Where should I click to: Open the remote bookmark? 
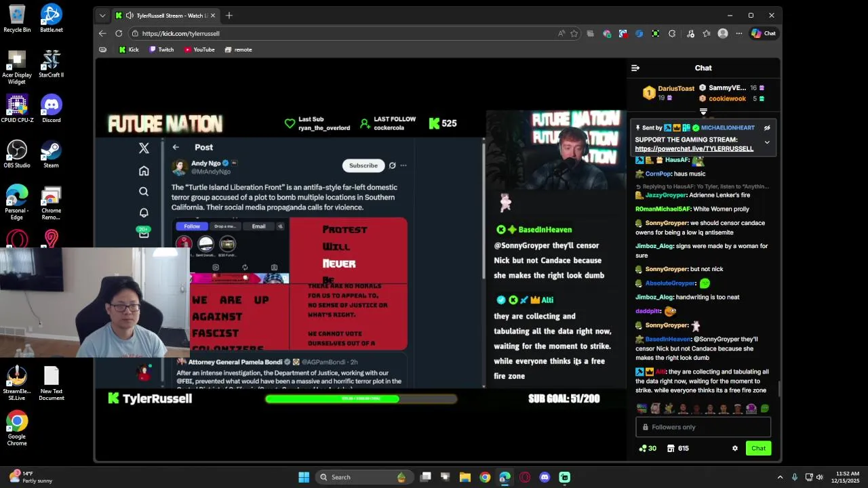238,49
